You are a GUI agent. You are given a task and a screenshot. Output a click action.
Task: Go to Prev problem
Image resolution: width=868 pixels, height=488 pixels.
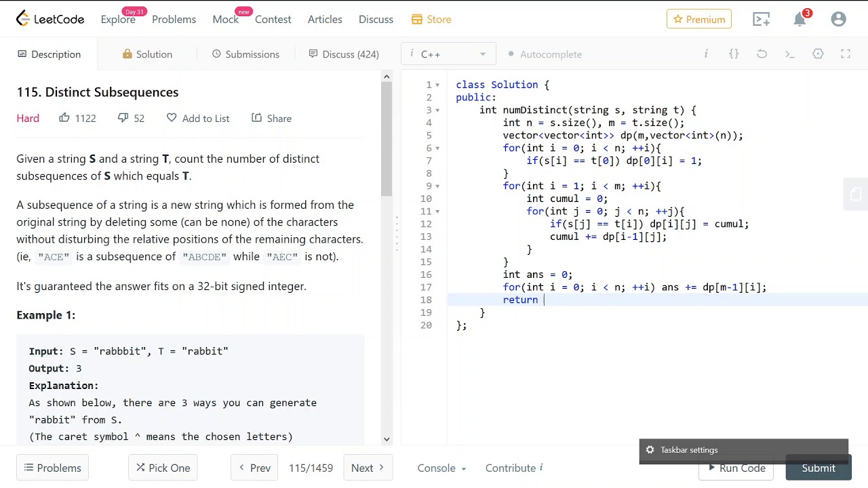coord(254,468)
